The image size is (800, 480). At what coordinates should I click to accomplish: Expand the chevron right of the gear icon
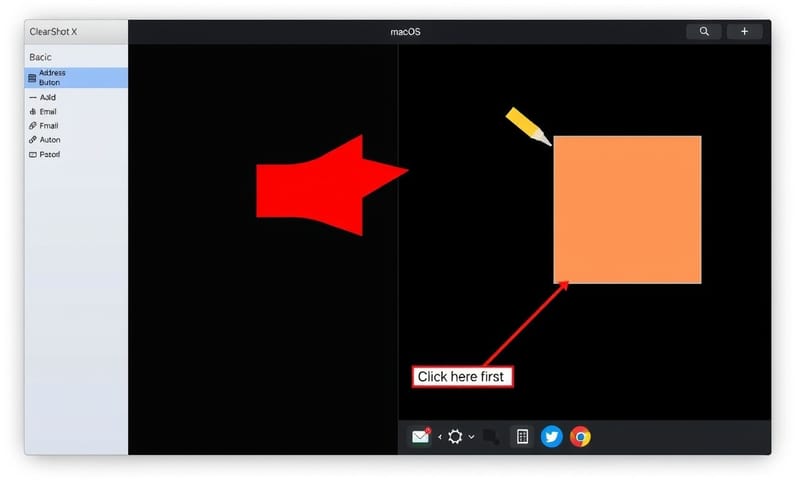pos(472,437)
